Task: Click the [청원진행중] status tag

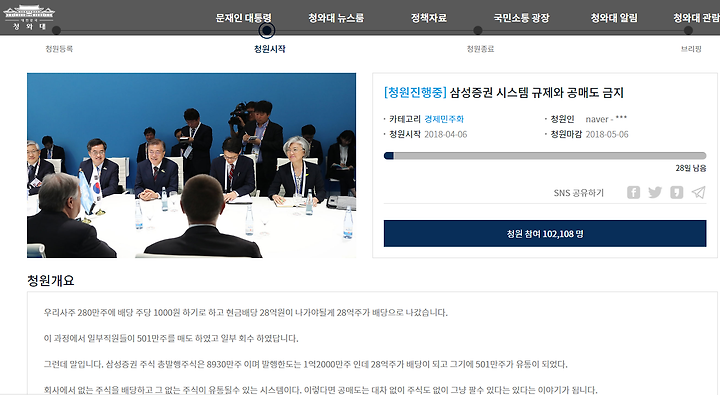Action: pyautogui.click(x=415, y=92)
